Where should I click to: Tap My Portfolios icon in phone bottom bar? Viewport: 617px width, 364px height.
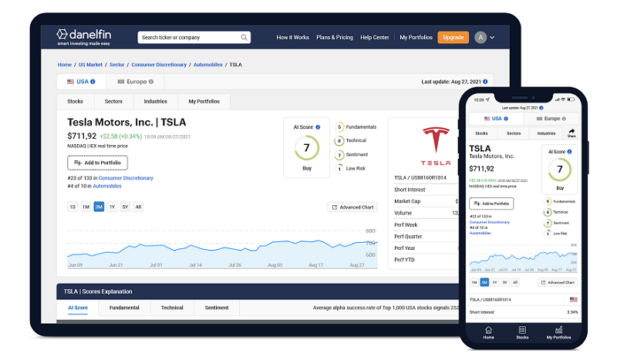click(559, 331)
